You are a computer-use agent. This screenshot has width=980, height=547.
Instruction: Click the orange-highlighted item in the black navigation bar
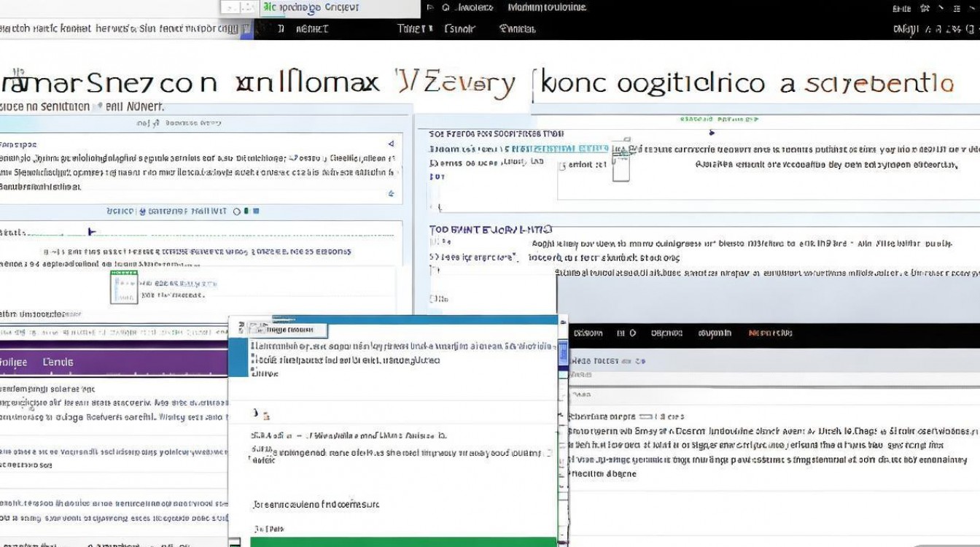(x=770, y=333)
